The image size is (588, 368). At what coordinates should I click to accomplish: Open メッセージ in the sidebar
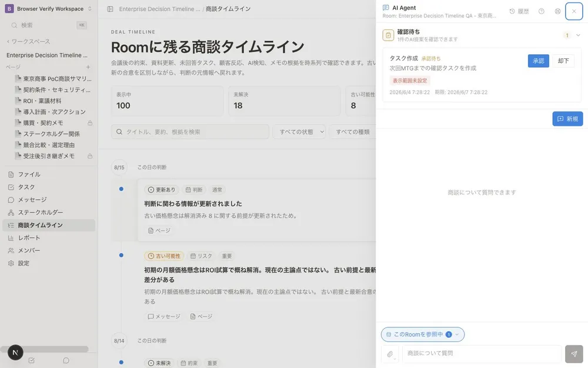coord(49,200)
